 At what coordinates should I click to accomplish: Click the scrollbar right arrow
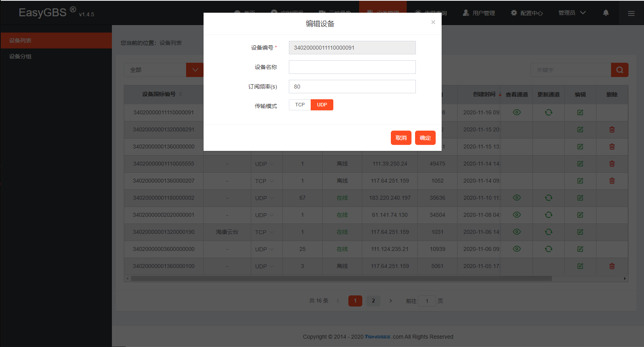pyautogui.click(x=625, y=279)
